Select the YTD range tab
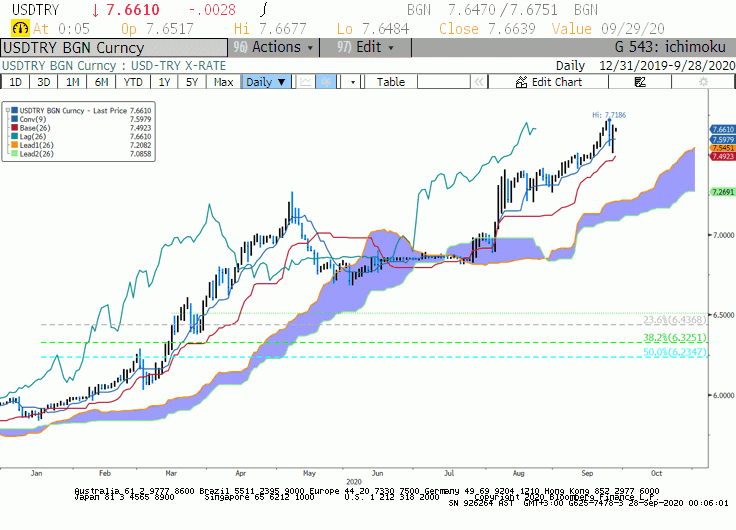736x530 pixels. coord(133,82)
